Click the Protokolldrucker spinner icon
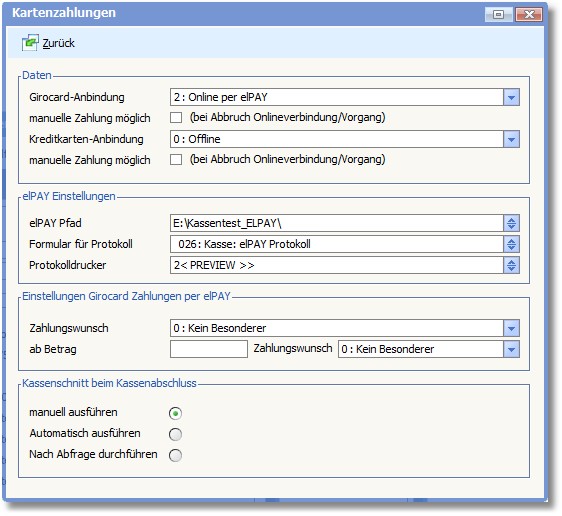The image size is (562, 516). (511, 266)
